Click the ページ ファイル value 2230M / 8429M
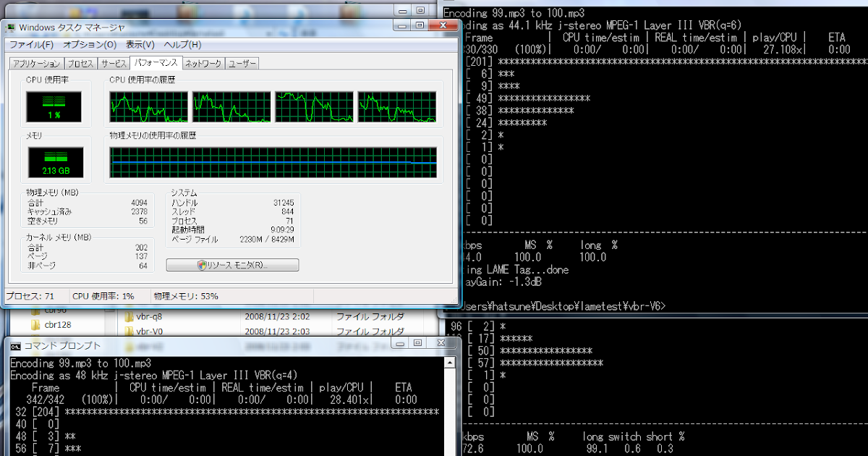The height and width of the screenshot is (456, 868). (267, 239)
